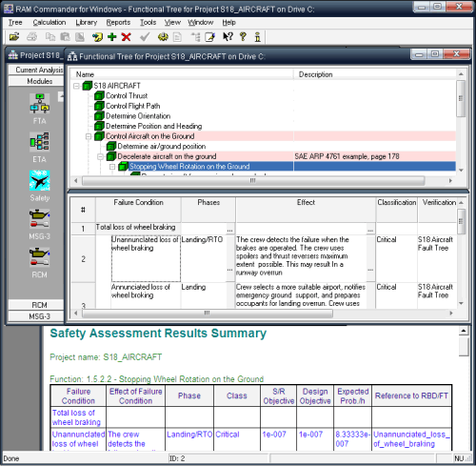This screenshot has width=476, height=466.
Task: Select Determine air/ground position tree row
Action: (162, 147)
